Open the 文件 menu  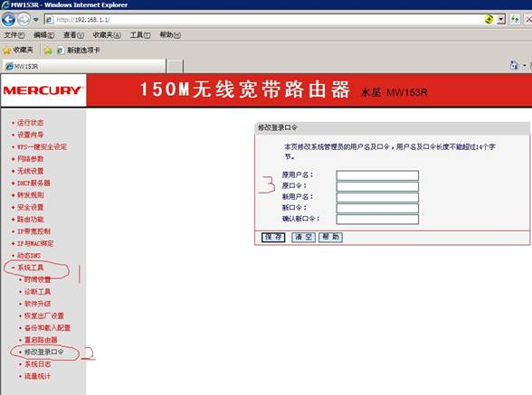pyautogui.click(x=14, y=35)
